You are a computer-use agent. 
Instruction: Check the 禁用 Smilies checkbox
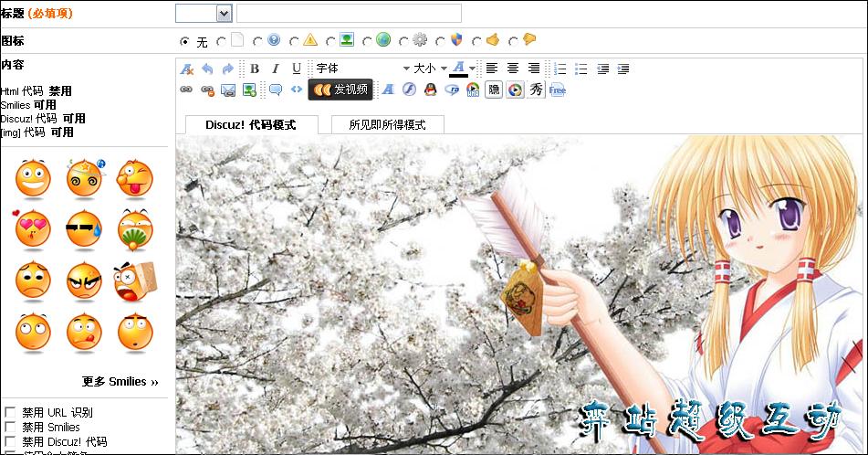coord(10,426)
